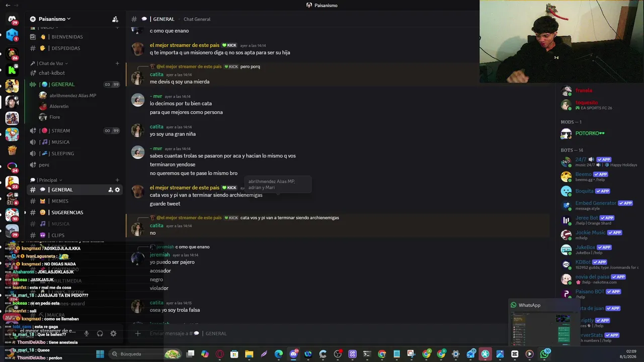Click create invite icon on GENERAL channel
This screenshot has width=644, height=362.
pyautogui.click(x=110, y=190)
